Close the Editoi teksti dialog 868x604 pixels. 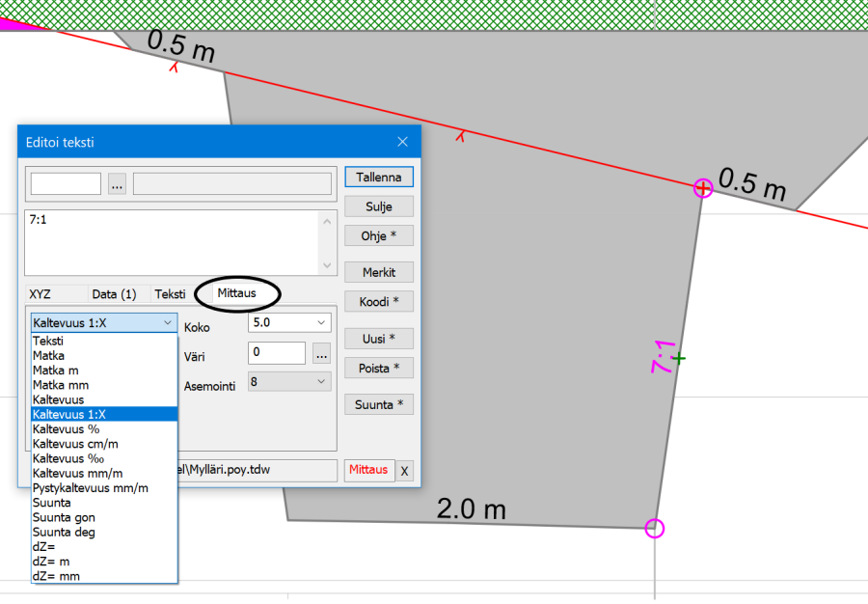pos(402,142)
